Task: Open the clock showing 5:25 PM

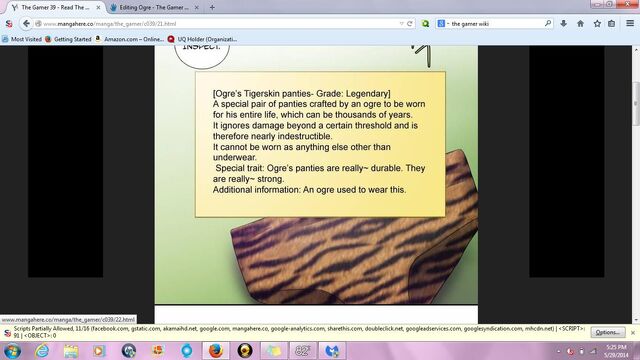Action: 616,351
